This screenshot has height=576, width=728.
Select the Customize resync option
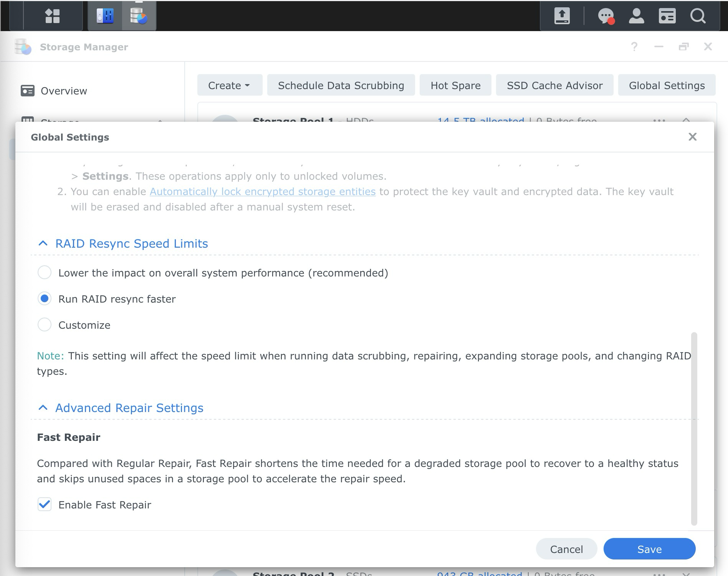45,325
